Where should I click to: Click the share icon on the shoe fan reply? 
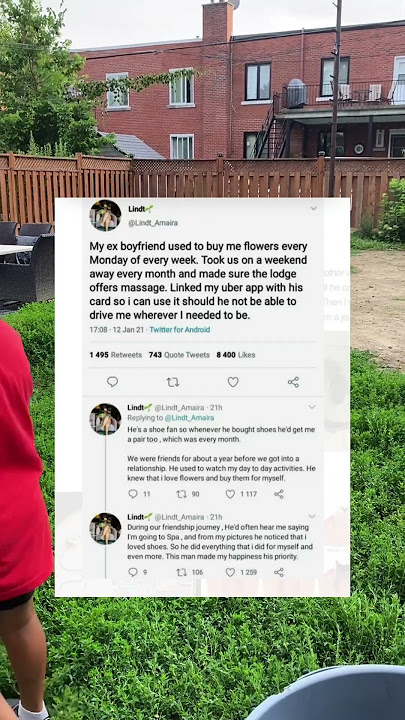[x=279, y=494]
